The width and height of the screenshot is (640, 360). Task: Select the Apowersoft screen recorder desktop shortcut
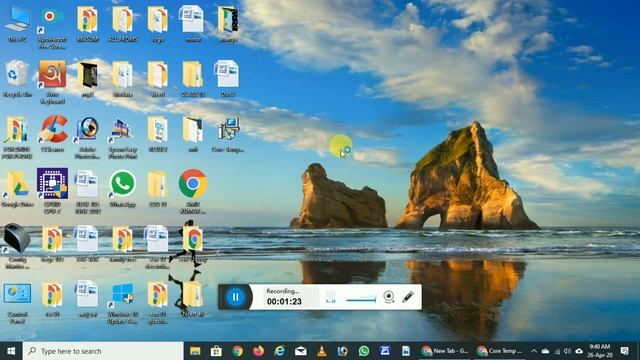[52, 27]
